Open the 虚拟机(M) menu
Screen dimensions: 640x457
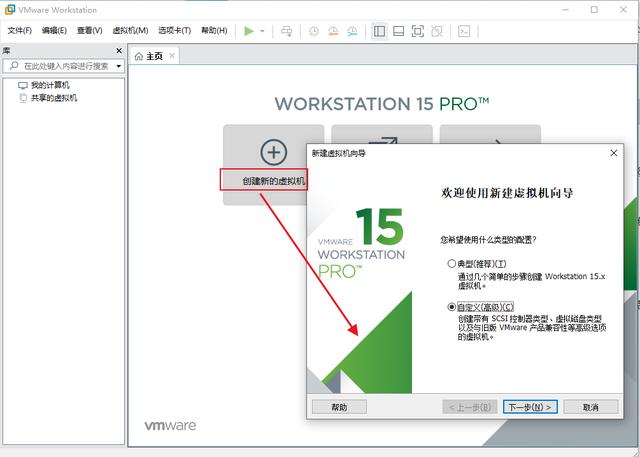coord(130,31)
